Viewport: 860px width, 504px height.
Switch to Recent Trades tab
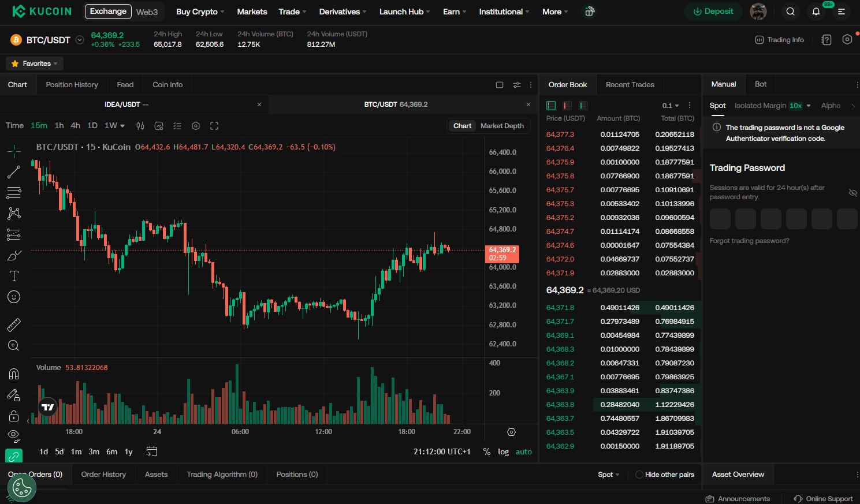coord(630,85)
